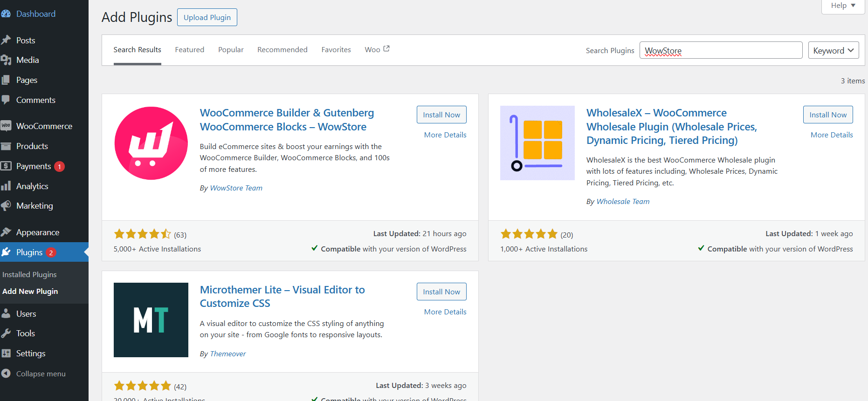Open Installed Plugins submenu item

coord(29,275)
